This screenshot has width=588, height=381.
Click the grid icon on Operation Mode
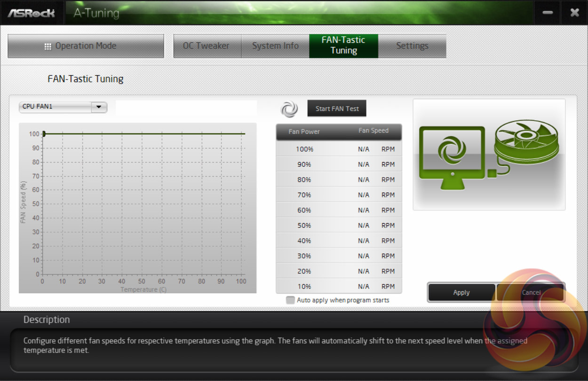pyautogui.click(x=48, y=47)
